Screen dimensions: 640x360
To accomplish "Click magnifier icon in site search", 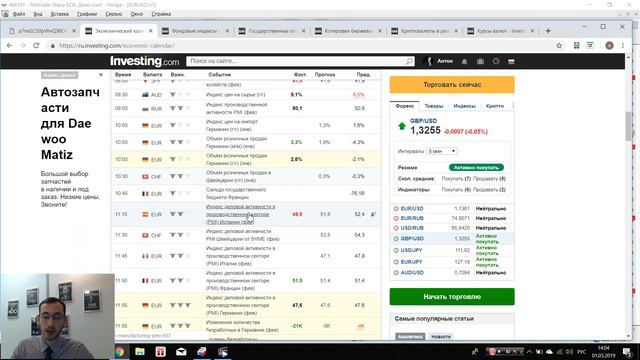I will pyautogui.click(x=409, y=61).
